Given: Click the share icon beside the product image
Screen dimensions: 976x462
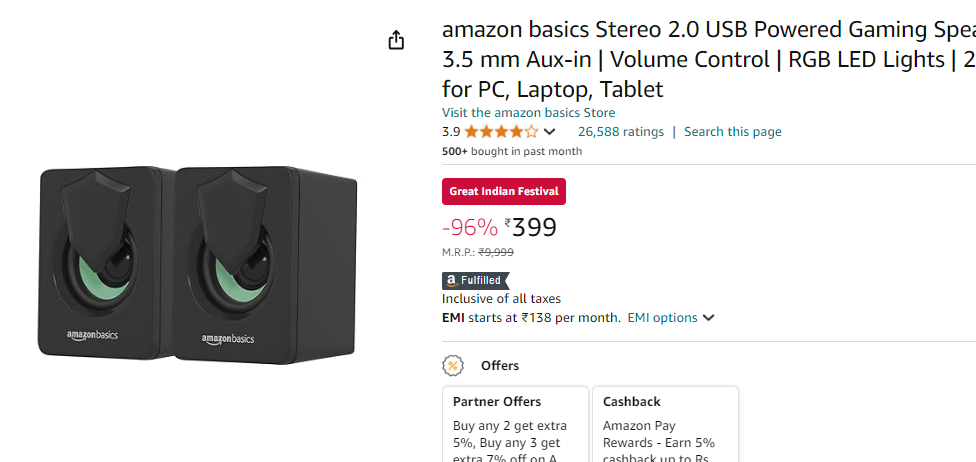Looking at the screenshot, I should point(396,40).
